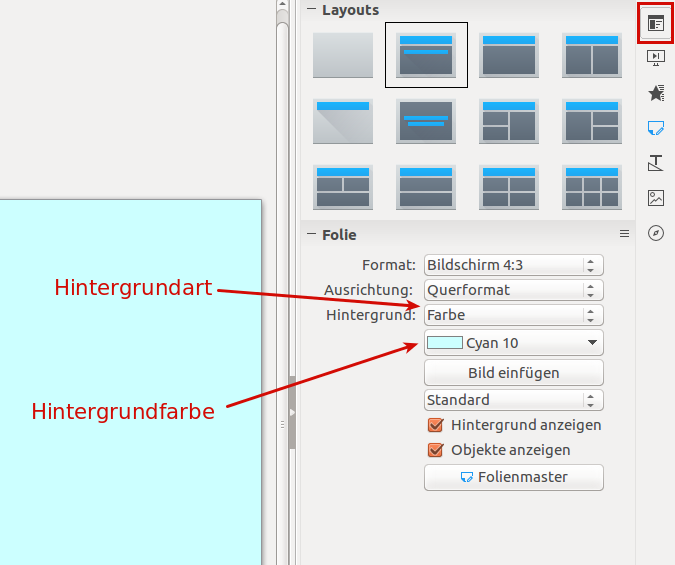The height and width of the screenshot is (565, 675).
Task: Collapse the Layouts section
Action: tap(311, 10)
